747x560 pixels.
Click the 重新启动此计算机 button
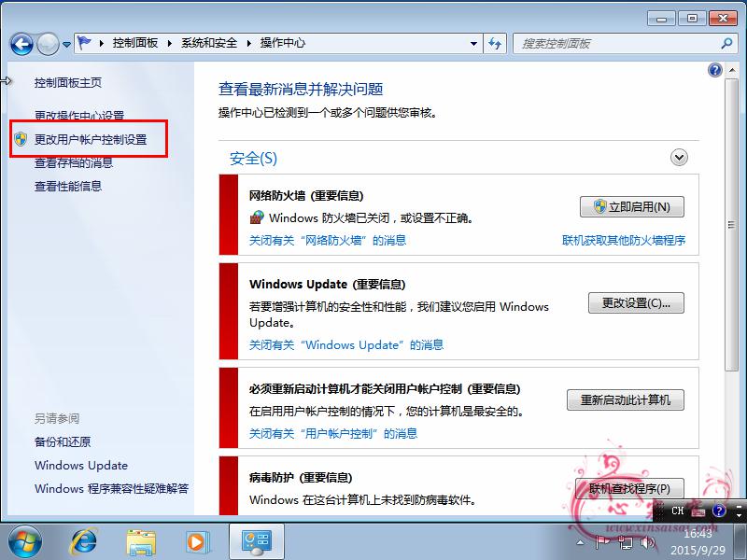tap(627, 399)
